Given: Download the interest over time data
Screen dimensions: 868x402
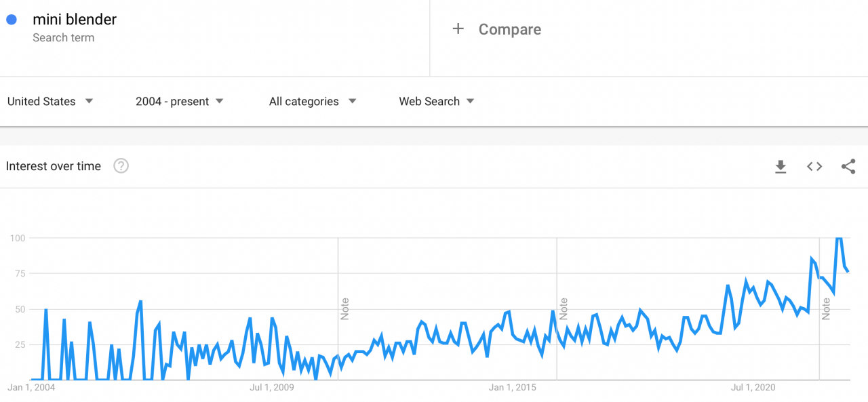Looking at the screenshot, I should pos(781,167).
